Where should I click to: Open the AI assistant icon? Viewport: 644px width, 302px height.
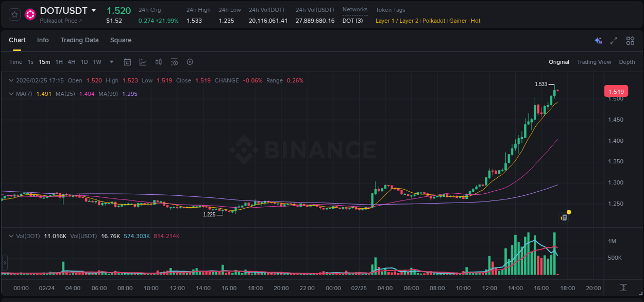[x=598, y=40]
